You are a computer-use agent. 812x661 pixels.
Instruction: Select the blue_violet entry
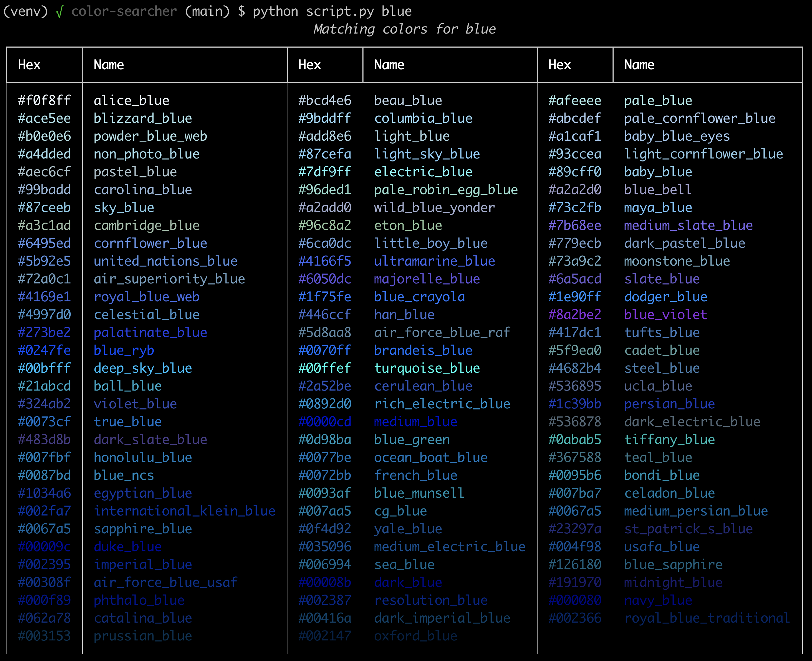pos(665,315)
